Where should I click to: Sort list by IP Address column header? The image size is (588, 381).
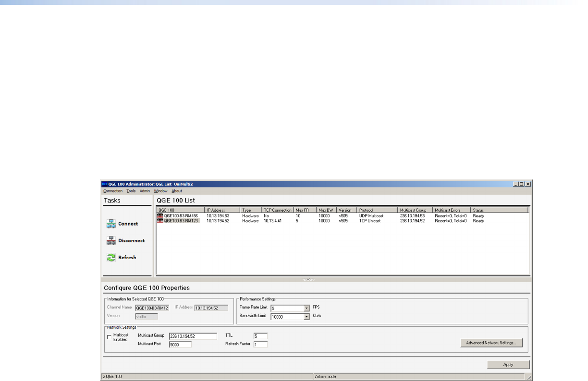point(222,210)
